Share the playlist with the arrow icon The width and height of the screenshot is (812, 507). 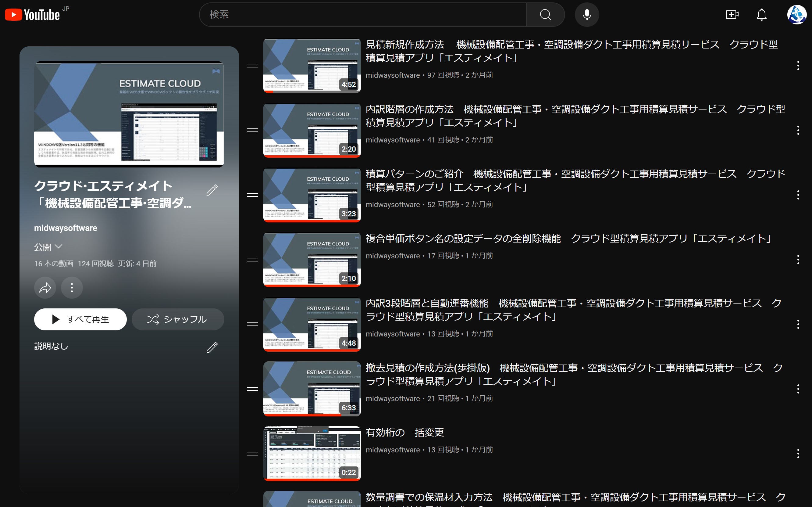(x=45, y=288)
